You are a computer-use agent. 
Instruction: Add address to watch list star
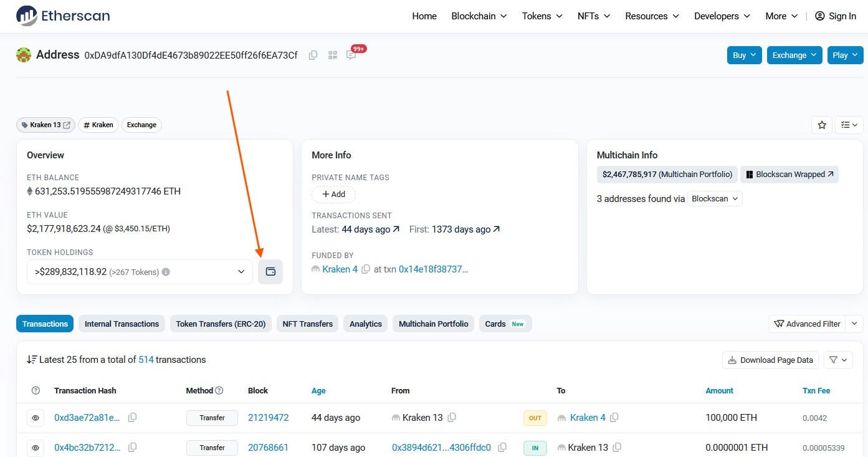click(x=822, y=125)
